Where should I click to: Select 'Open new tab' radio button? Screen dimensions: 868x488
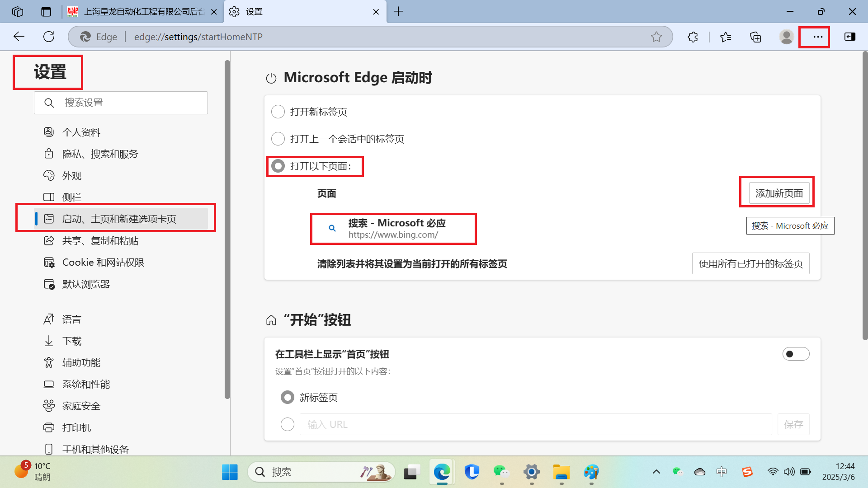pos(278,112)
